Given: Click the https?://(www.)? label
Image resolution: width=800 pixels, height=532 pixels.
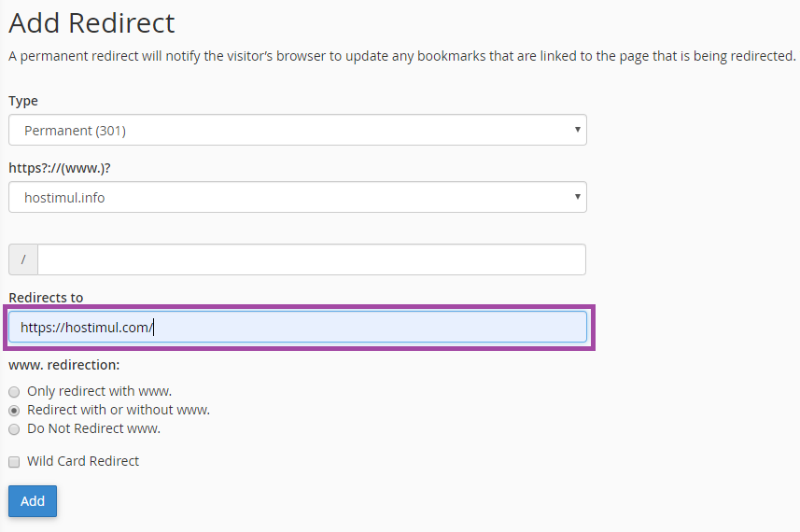Looking at the screenshot, I should pos(66,168).
